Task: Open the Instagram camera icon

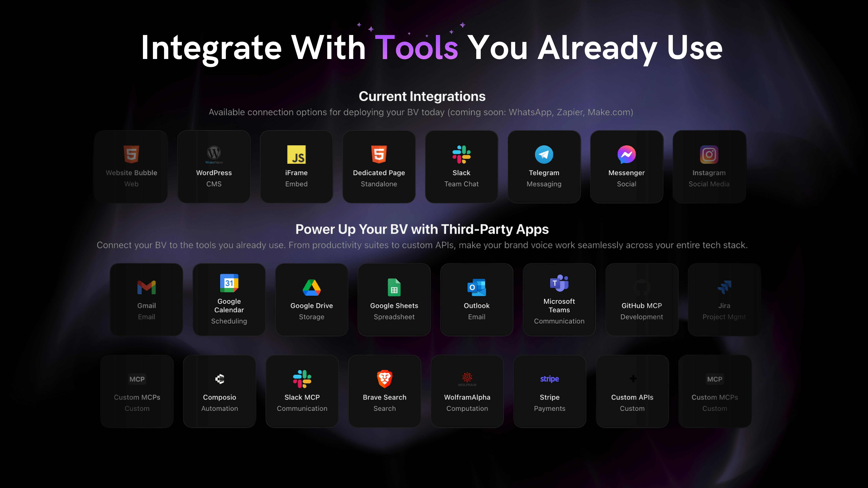Action: (x=709, y=154)
